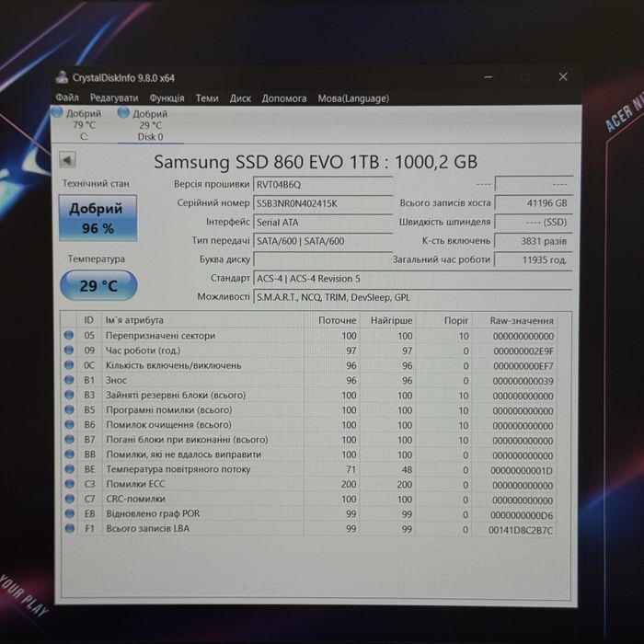
Task: Select the Температура повітряного потоку row
Action: (x=309, y=469)
